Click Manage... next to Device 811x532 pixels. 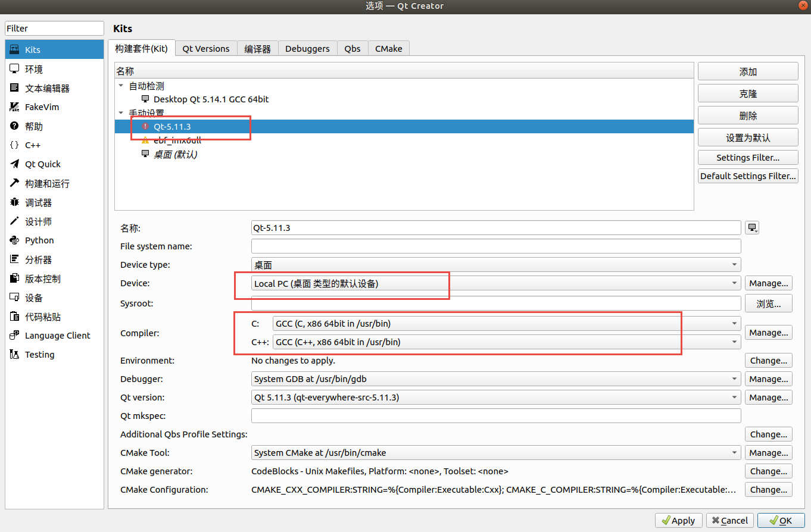(x=769, y=283)
